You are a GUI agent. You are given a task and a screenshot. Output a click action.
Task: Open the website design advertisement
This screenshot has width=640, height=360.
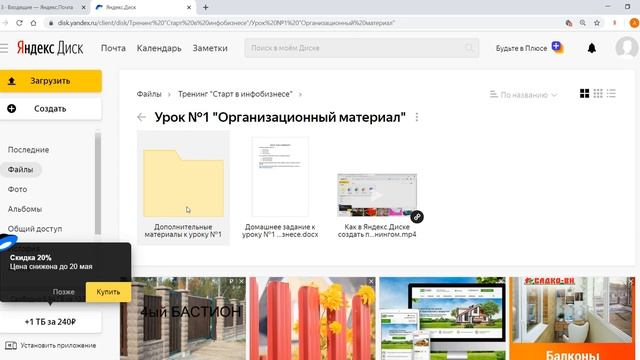tap(442, 319)
